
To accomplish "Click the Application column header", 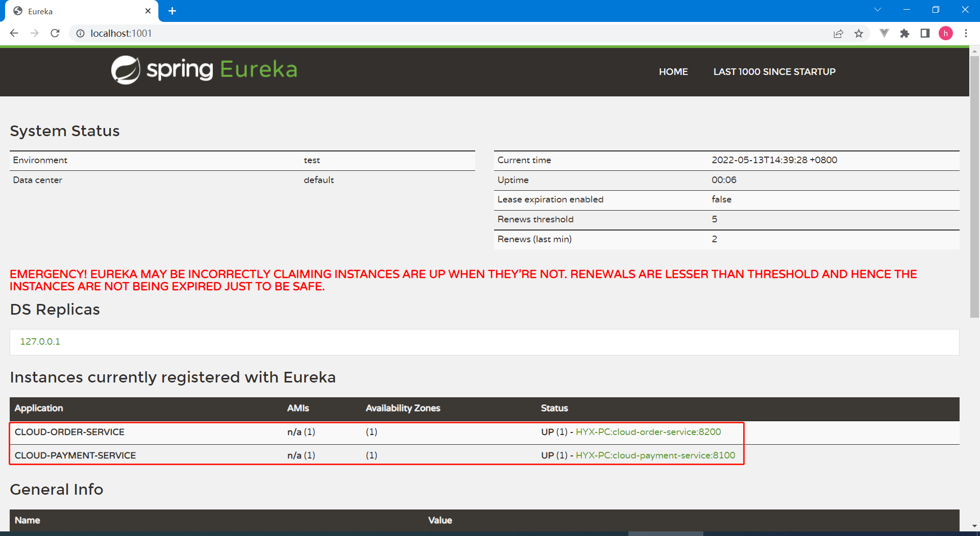I will coord(39,408).
